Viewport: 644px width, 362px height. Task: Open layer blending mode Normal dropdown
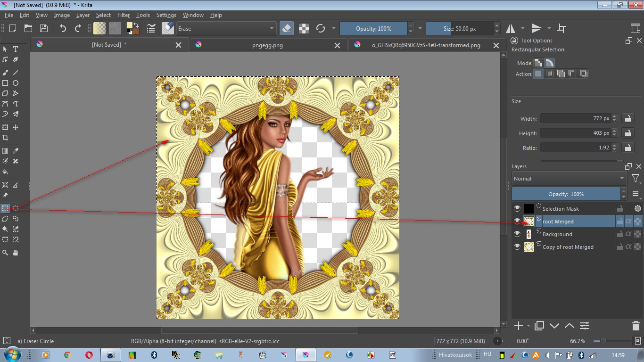[x=569, y=179]
